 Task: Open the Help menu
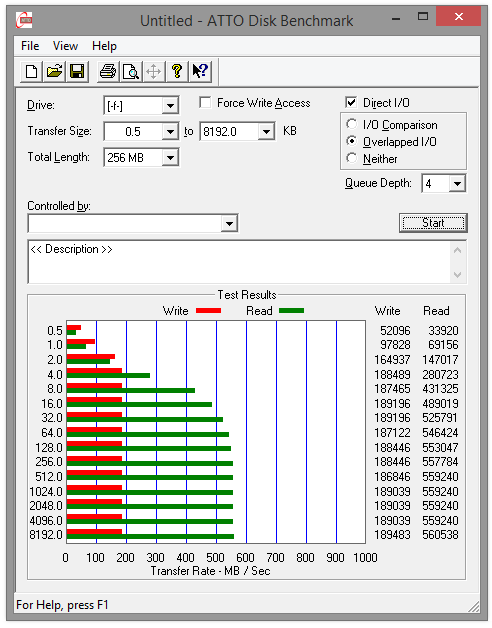pyautogui.click(x=104, y=46)
